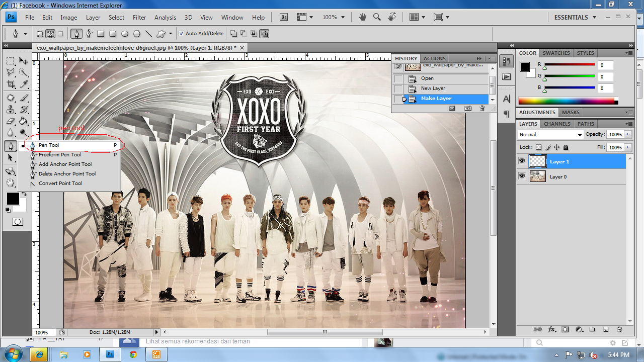The height and width of the screenshot is (362, 644).
Task: Click the Zoom tool in application bar
Action: (377, 17)
